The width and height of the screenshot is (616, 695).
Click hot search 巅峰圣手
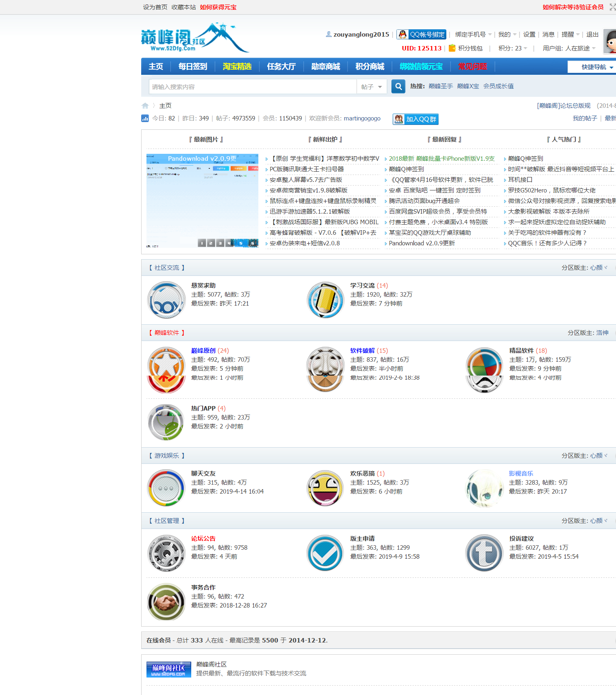pos(441,86)
